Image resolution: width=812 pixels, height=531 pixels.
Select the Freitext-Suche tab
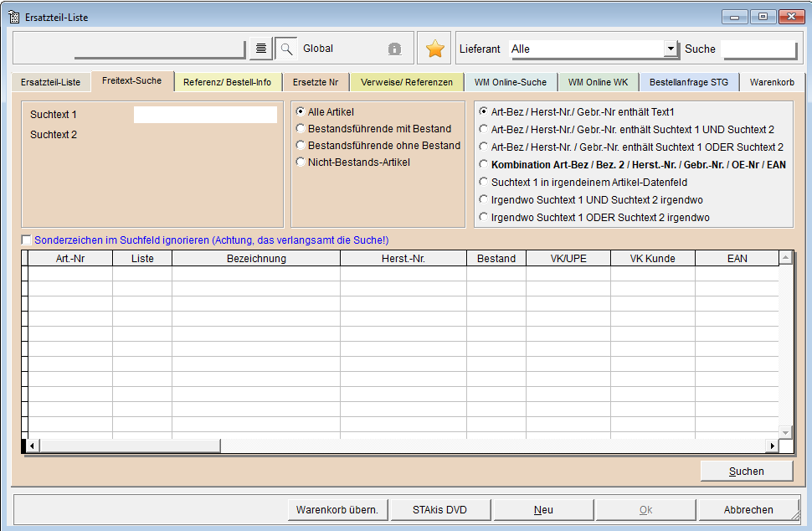point(132,80)
